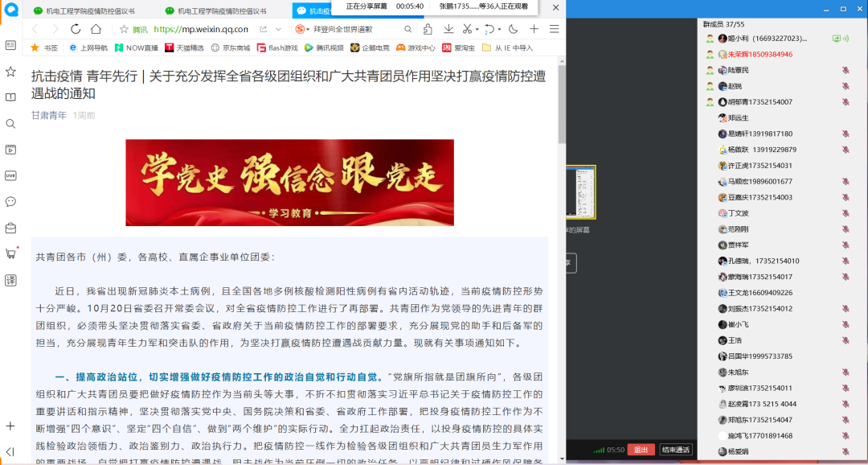This screenshot has height=465, width=868.
Task: Open the browser hamburger main menu
Action: tap(554, 29)
